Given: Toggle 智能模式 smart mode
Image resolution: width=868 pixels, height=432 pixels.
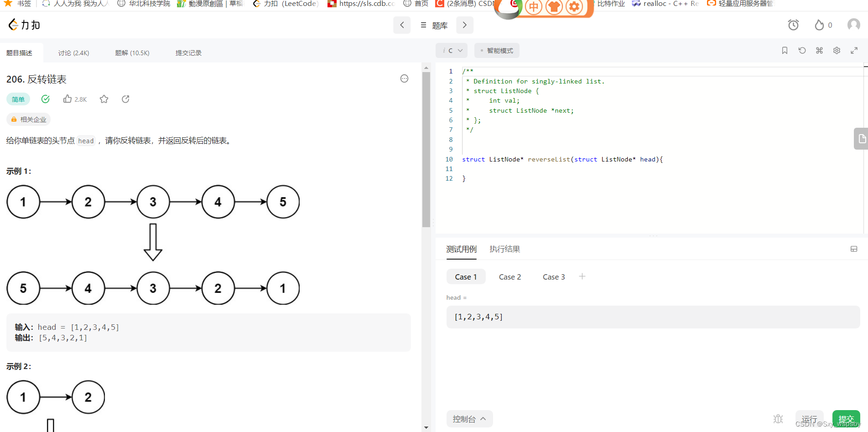Looking at the screenshot, I should click(x=497, y=51).
